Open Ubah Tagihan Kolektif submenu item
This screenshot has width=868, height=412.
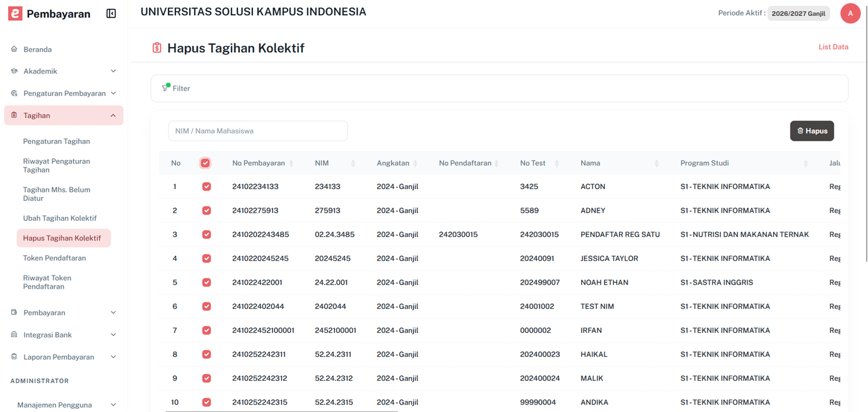[x=60, y=218]
